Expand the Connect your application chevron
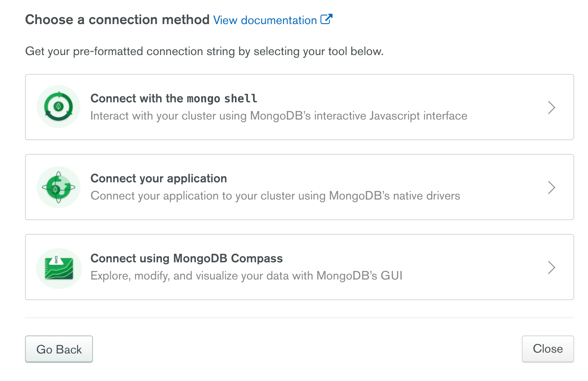 (x=551, y=187)
